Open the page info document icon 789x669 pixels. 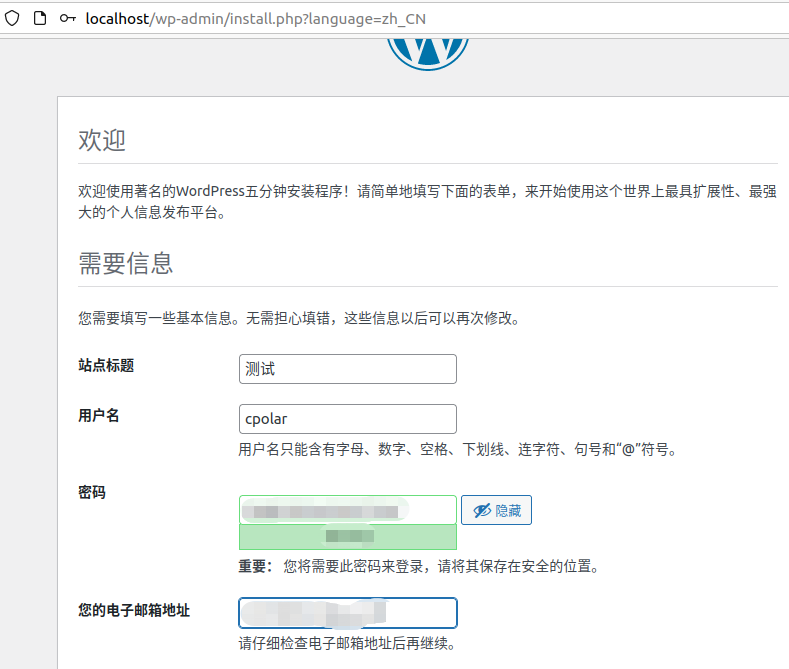[x=40, y=19]
